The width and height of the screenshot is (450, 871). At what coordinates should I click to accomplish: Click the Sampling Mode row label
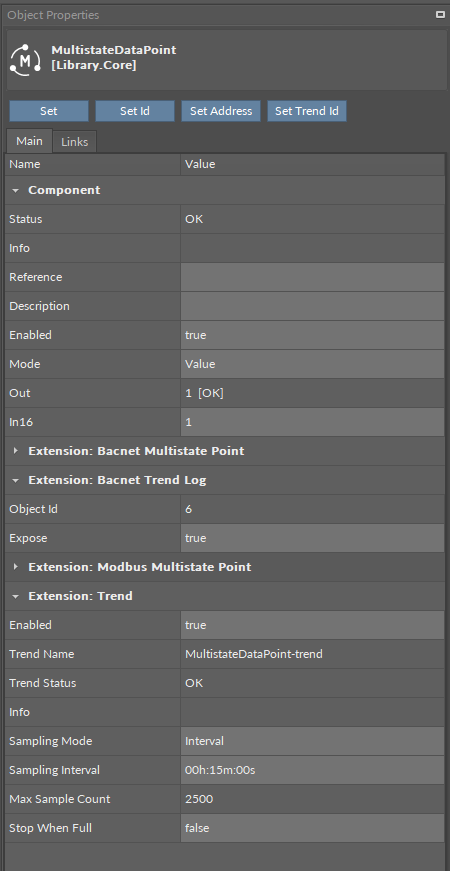click(51, 741)
